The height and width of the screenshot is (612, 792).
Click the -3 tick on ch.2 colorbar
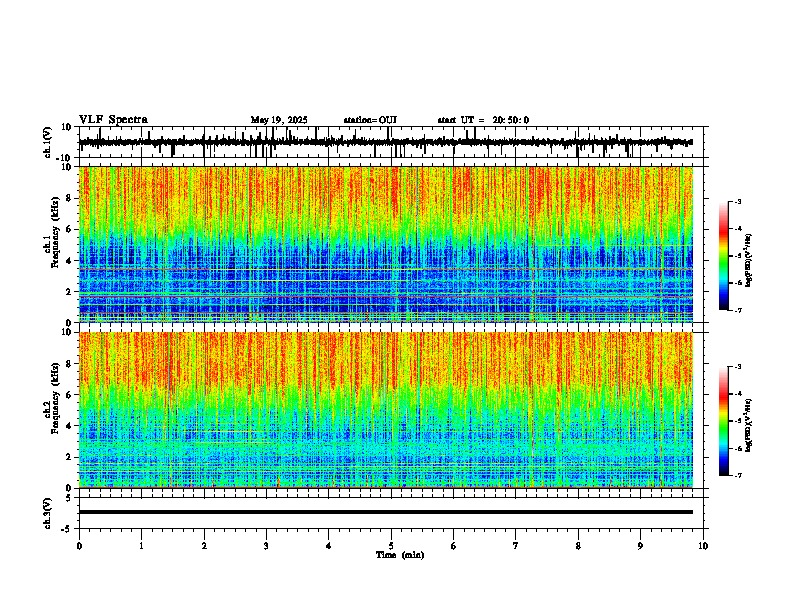pos(738,367)
